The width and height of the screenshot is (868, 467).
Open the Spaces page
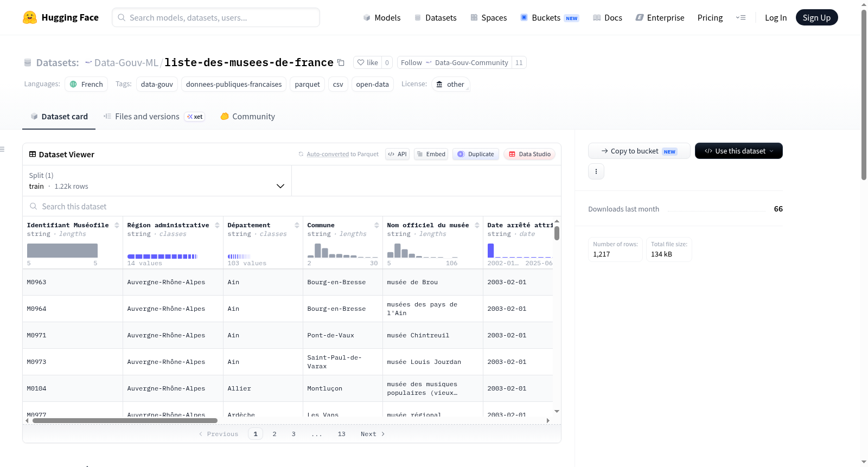point(488,17)
